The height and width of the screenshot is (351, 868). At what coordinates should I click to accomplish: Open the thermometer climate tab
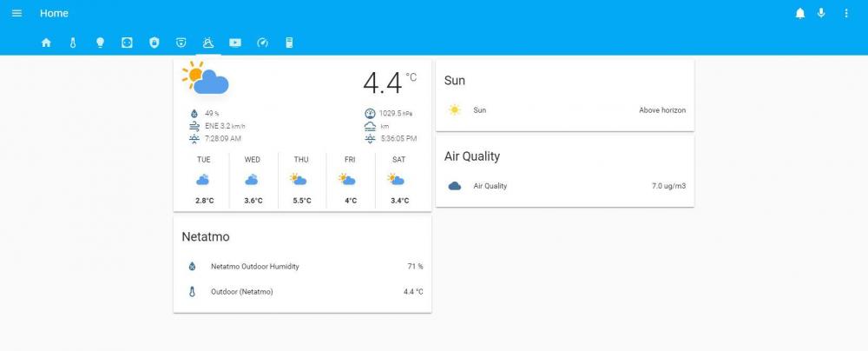pos(73,43)
